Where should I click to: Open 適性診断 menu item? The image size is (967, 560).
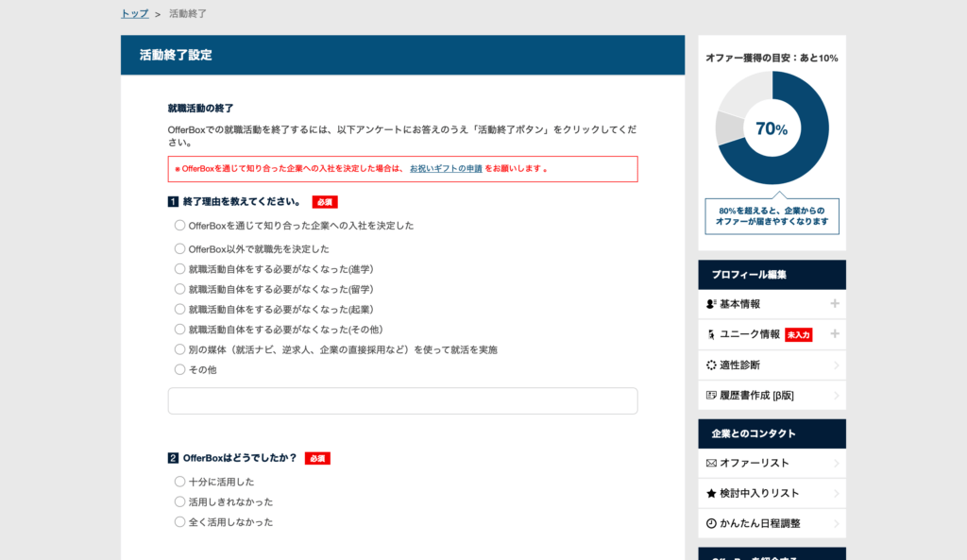tap(772, 365)
